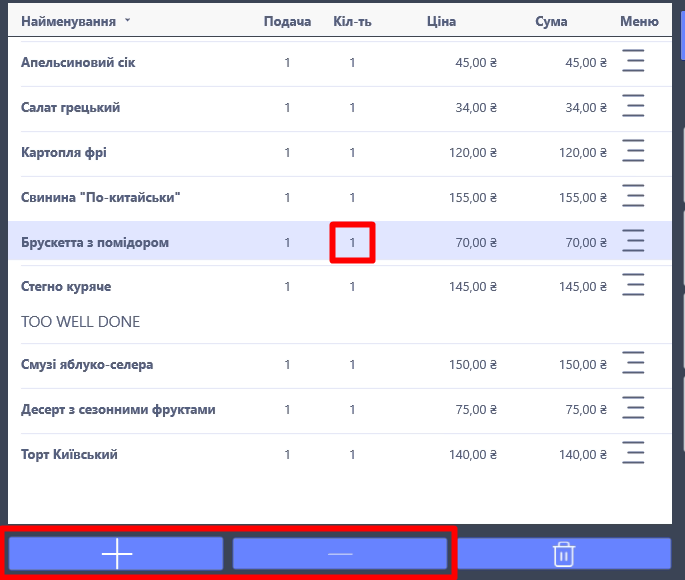The image size is (685, 580).
Task: Open menu icon for Десерт з сезонними фруктами
Action: [x=633, y=410]
